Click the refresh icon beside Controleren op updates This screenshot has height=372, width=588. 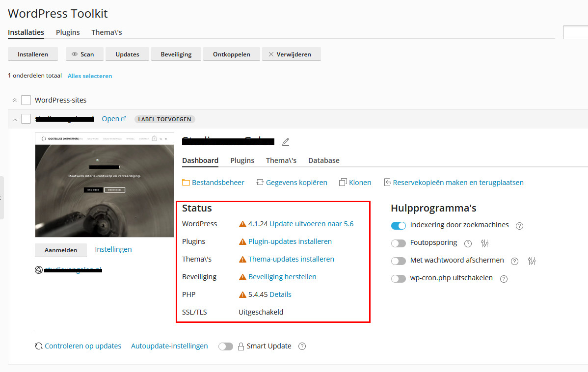click(x=39, y=346)
